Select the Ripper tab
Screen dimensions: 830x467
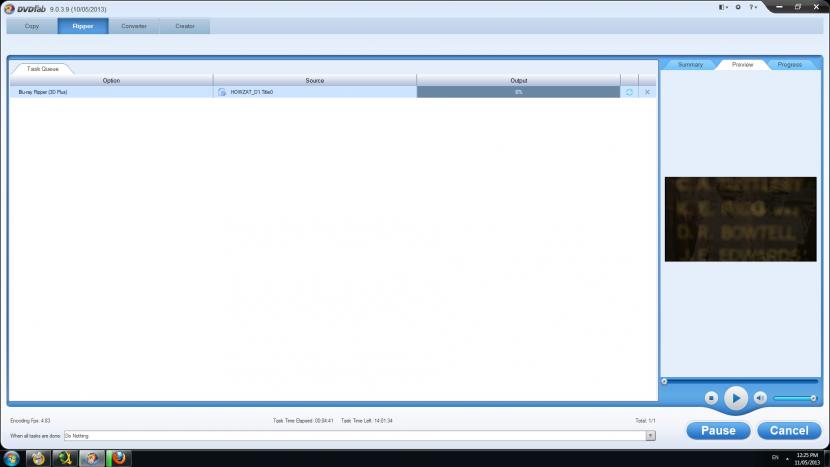point(83,26)
